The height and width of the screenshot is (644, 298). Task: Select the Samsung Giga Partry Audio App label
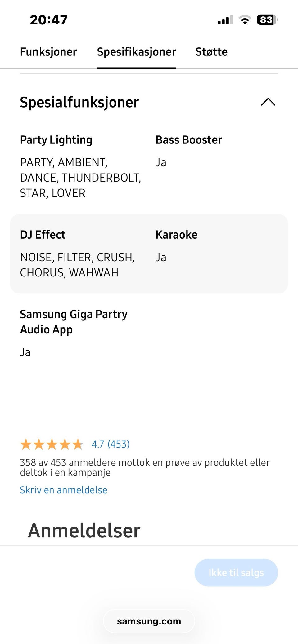[x=74, y=322]
